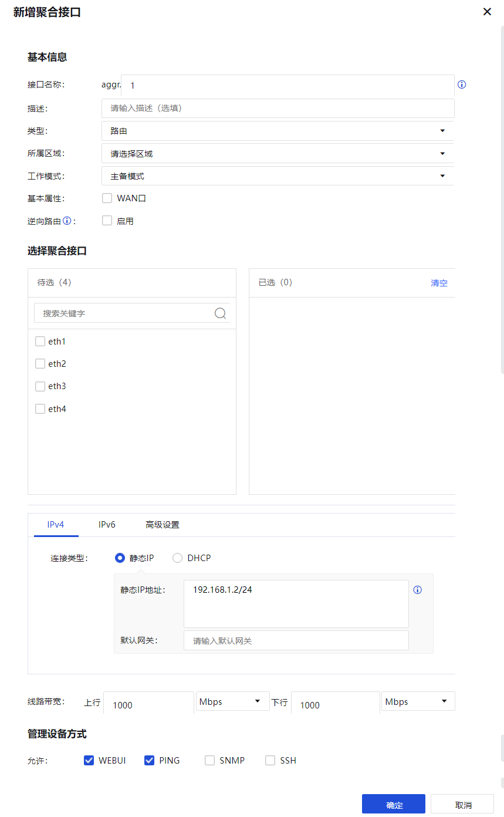Open the 高级设置 tab

coord(163,525)
